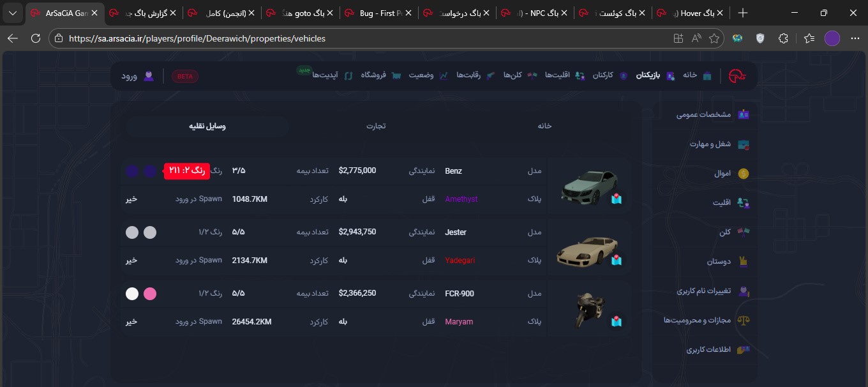Open the browser Extensions puzzle icon
The width and height of the screenshot is (868, 387).
pos(784,38)
